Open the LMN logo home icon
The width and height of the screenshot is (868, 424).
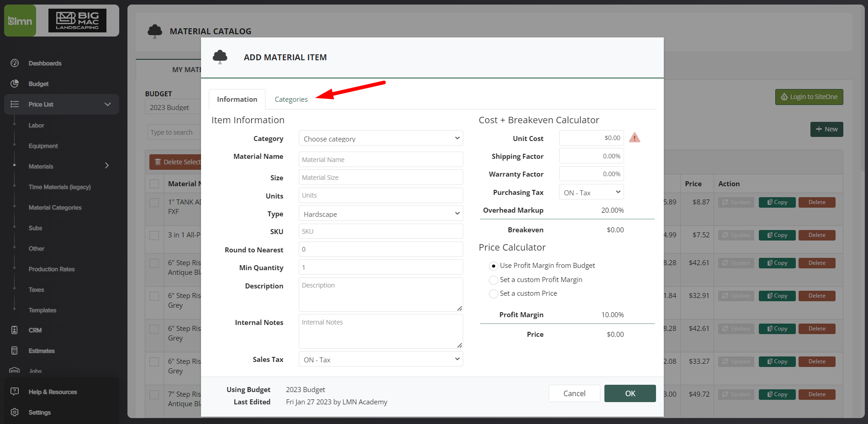(x=20, y=21)
